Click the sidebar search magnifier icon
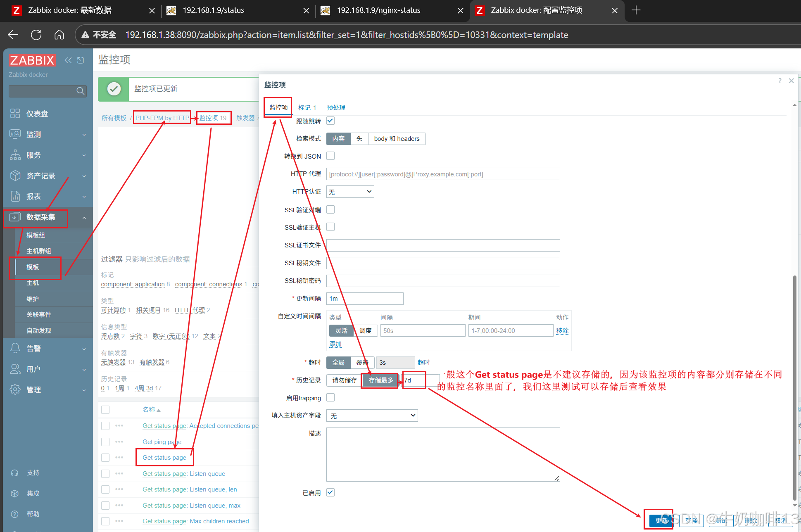The width and height of the screenshot is (801, 532). (x=80, y=91)
